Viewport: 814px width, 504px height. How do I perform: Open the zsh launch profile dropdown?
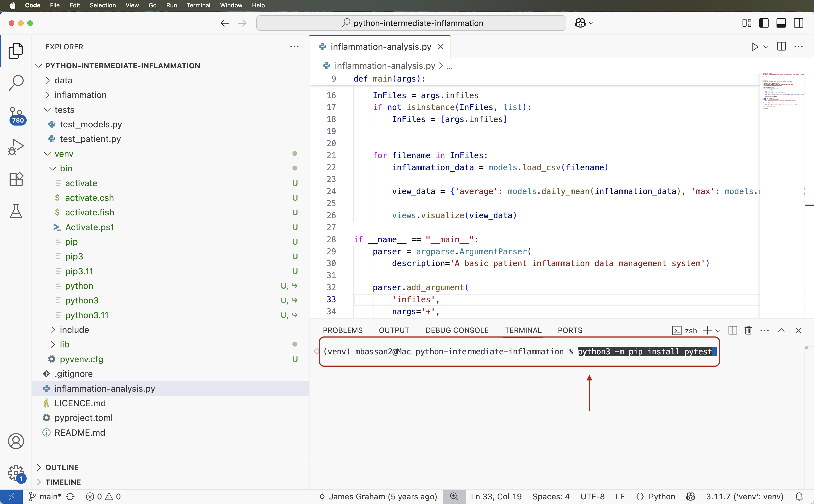(x=718, y=330)
